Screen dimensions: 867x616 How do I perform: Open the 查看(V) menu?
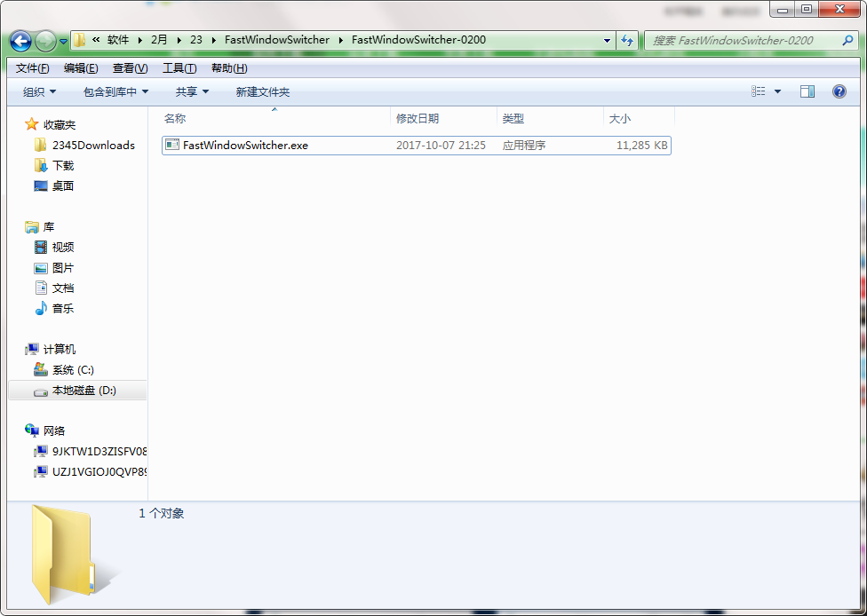point(130,68)
